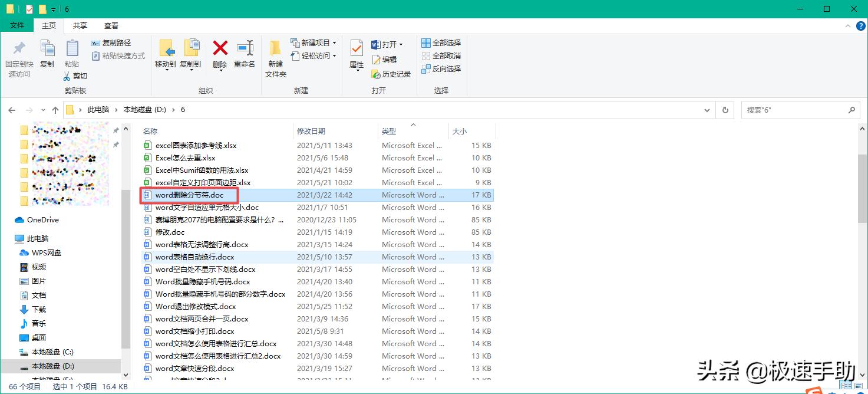
Task: Select 图片 folder in navigation pane
Action: point(32,281)
